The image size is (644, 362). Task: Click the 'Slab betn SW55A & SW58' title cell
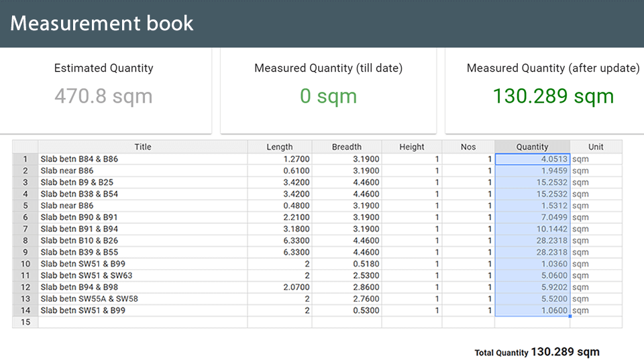tap(143, 299)
